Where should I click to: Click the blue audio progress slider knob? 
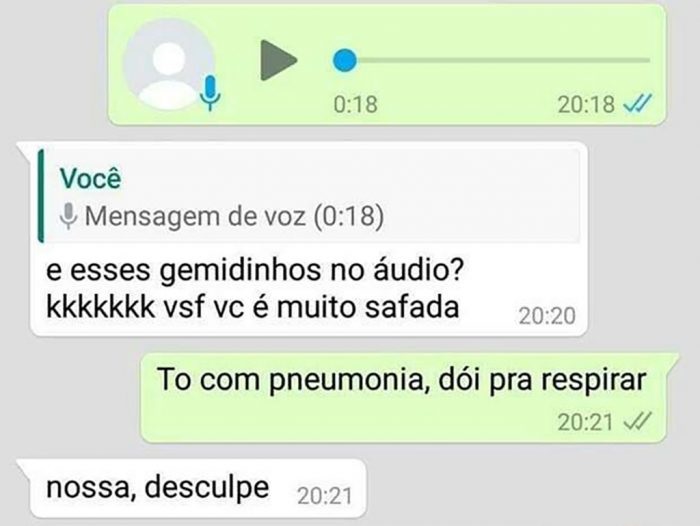coord(345,60)
